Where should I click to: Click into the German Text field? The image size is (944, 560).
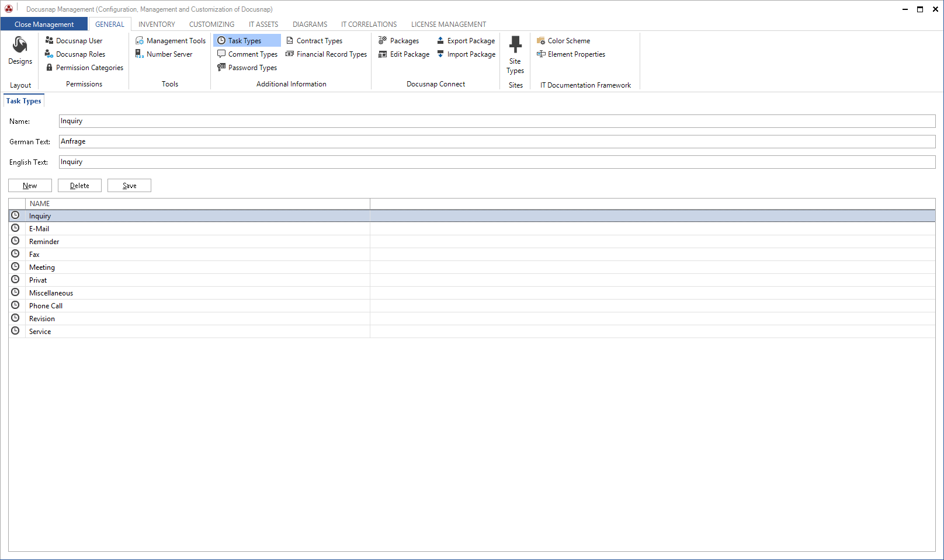(497, 141)
